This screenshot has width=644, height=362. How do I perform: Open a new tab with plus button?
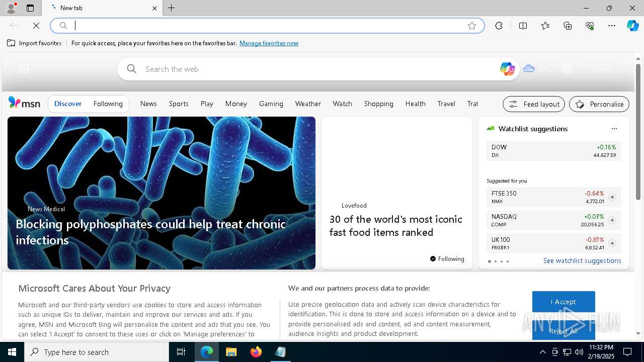tap(172, 8)
